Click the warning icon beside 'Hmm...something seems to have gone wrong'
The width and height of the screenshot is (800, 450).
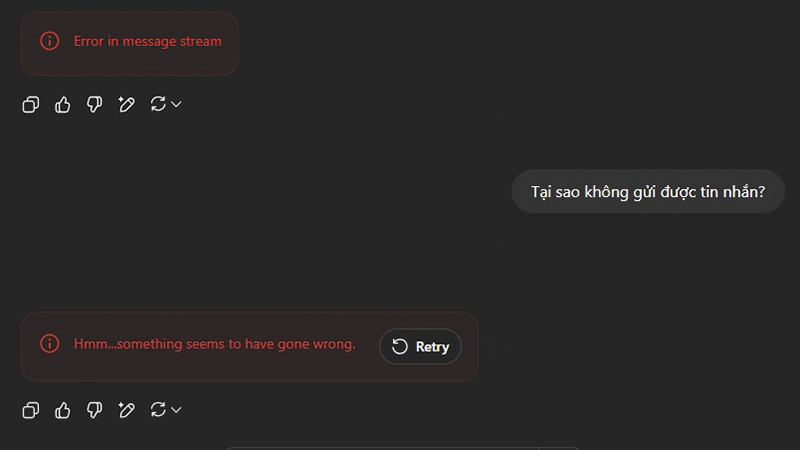point(49,344)
